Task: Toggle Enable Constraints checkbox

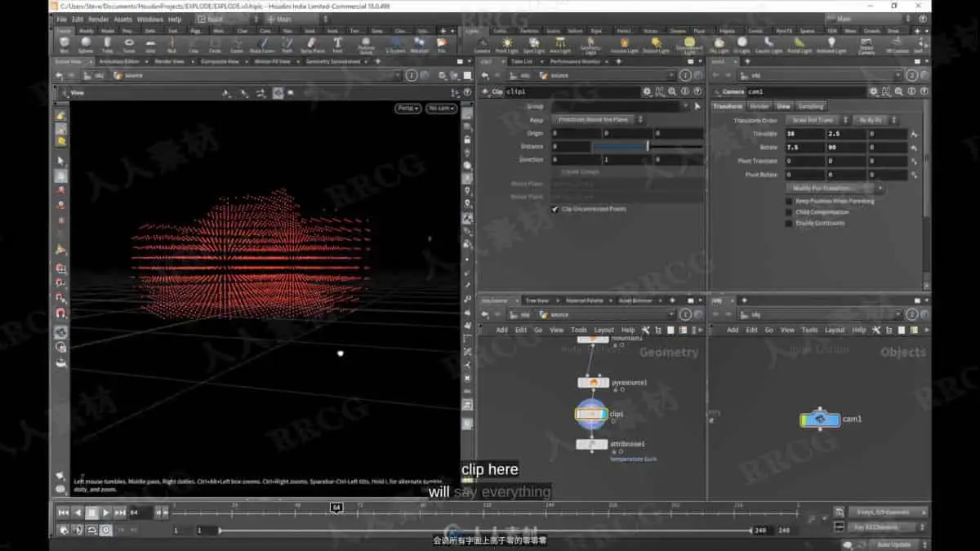Action: coord(788,223)
